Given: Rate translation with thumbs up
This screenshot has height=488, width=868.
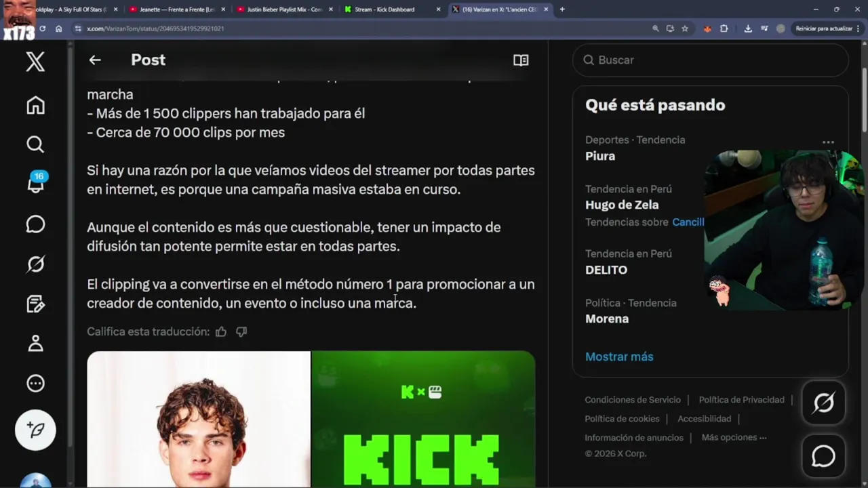Looking at the screenshot, I should point(221,331).
